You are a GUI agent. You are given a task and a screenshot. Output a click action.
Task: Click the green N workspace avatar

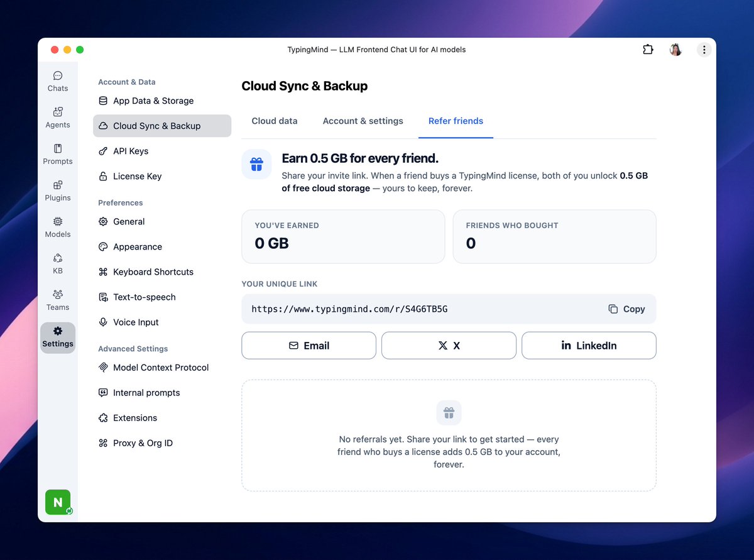coord(58,502)
